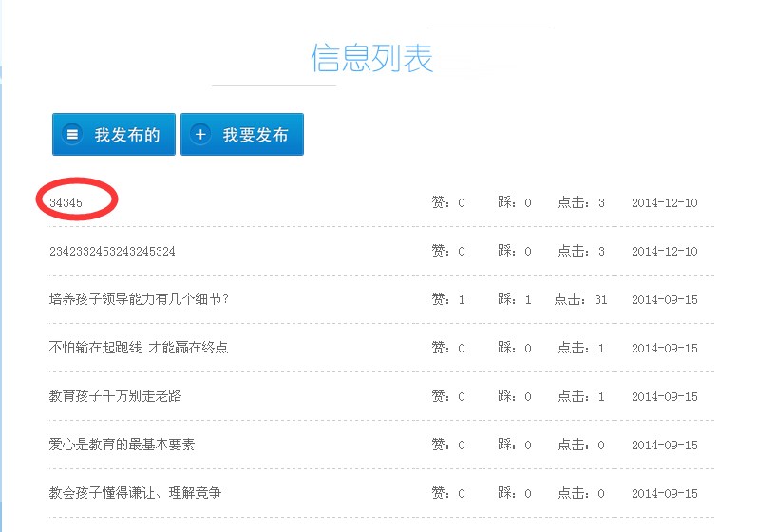Screen dimensions: 757x532
Task: Click 点击: 1 in the 教育孩子千万别走老路 row
Action: pyautogui.click(x=581, y=396)
